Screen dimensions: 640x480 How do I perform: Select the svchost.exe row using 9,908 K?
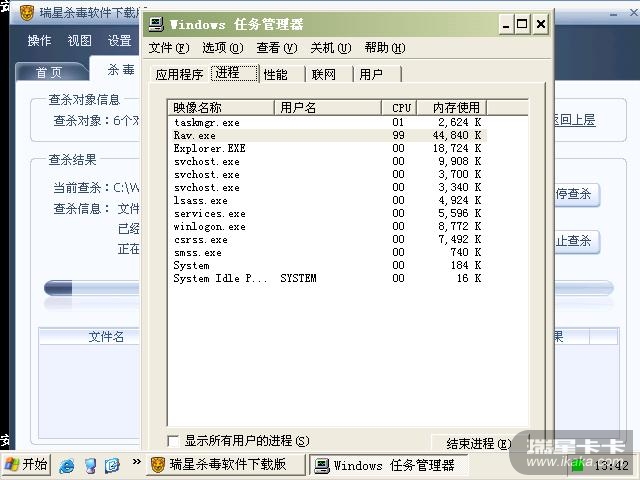(327, 162)
